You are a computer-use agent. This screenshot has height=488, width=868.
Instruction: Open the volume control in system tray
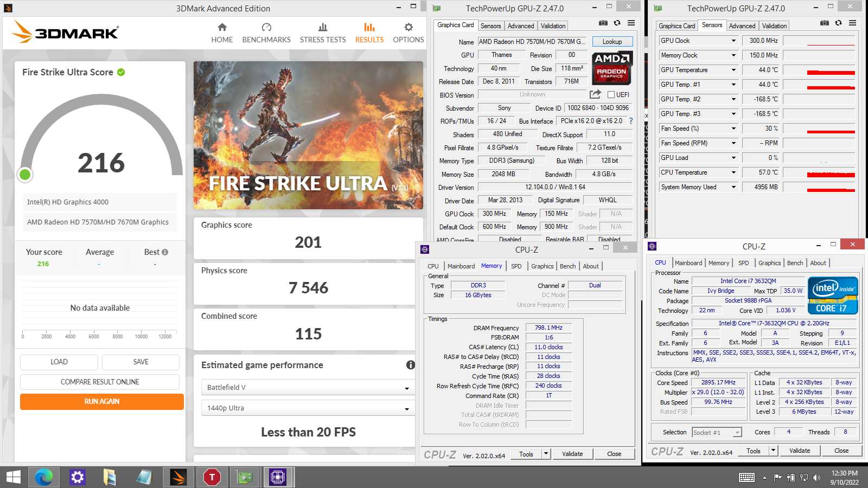[816, 478]
